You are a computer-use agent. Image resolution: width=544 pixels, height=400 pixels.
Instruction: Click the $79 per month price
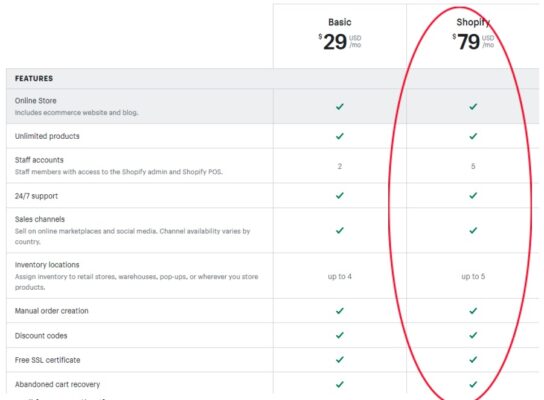(473, 42)
